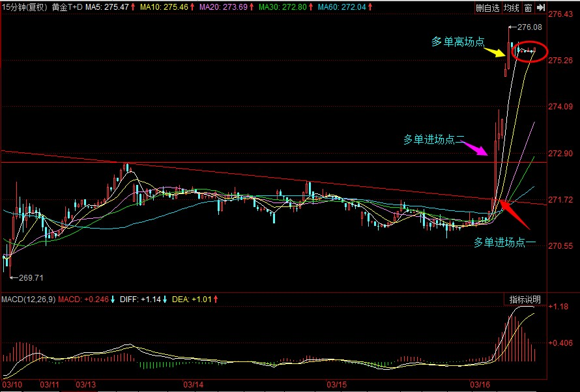Open the 均线 moving-average settings button
This screenshot has height=392, width=580.
pyautogui.click(x=512, y=8)
